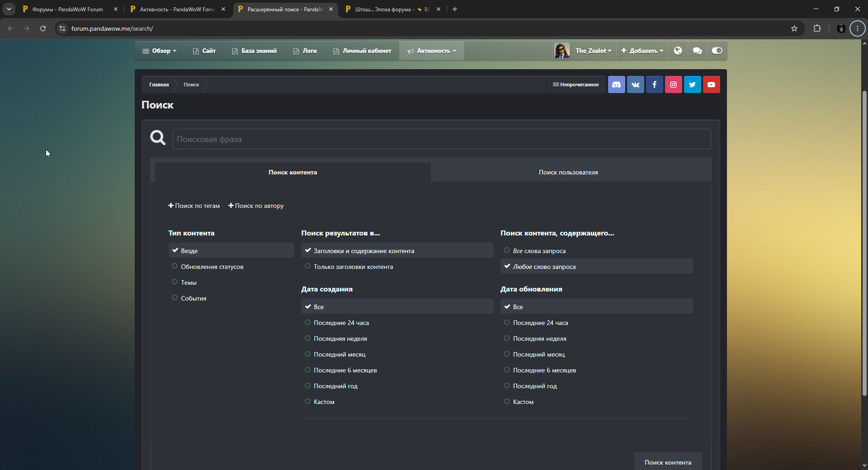Open the The_Zealot user menu
This screenshot has height=470, width=868.
[x=594, y=51]
